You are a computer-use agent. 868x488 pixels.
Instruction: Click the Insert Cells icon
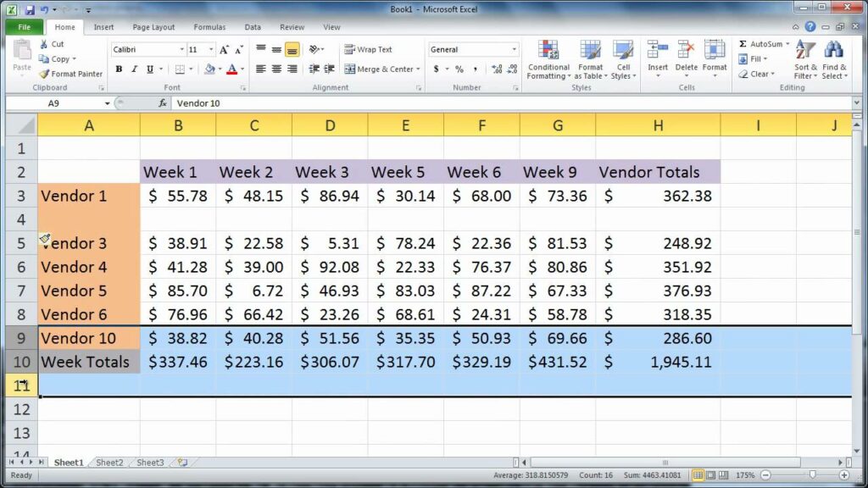click(x=658, y=51)
